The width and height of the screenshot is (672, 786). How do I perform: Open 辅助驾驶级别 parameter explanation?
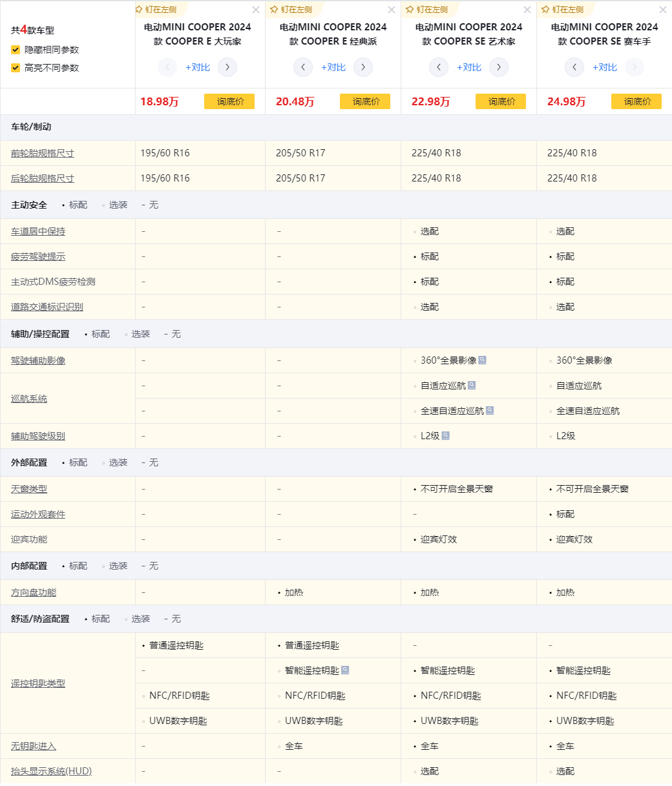coord(38,436)
